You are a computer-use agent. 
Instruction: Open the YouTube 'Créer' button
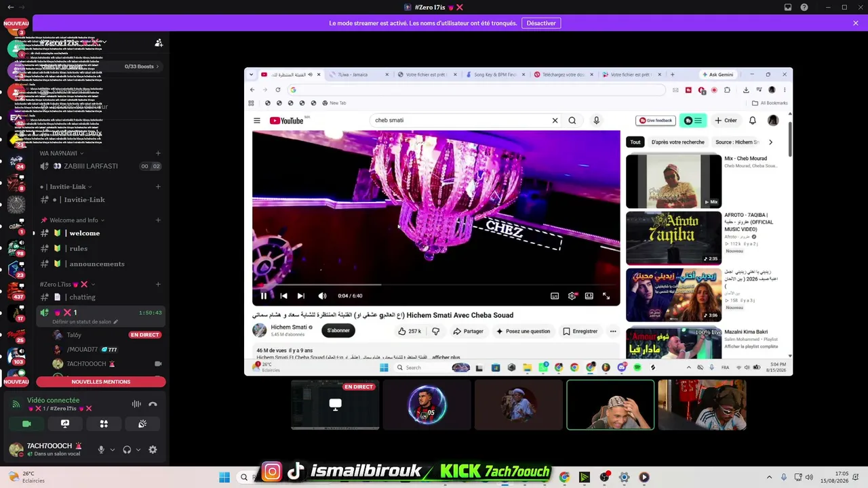[726, 121]
